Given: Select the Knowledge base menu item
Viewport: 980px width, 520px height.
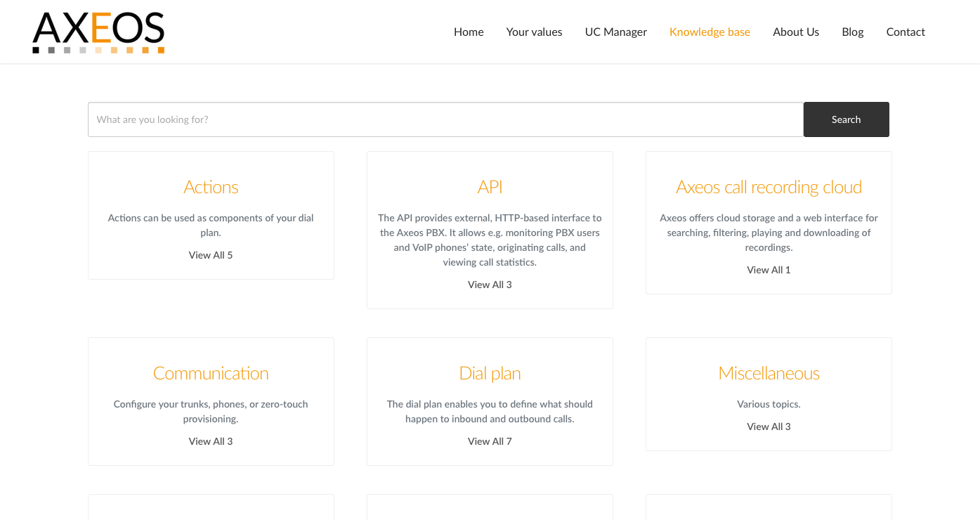Looking at the screenshot, I should [710, 32].
